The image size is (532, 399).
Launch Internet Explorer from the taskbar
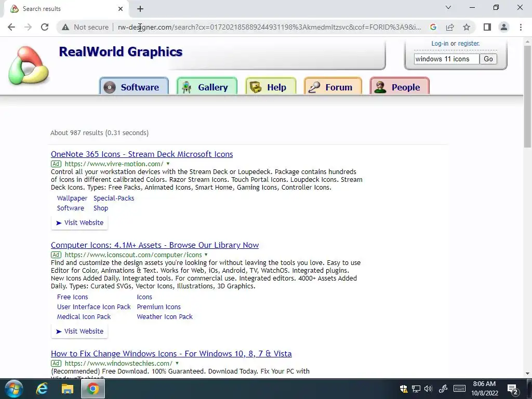point(42,389)
